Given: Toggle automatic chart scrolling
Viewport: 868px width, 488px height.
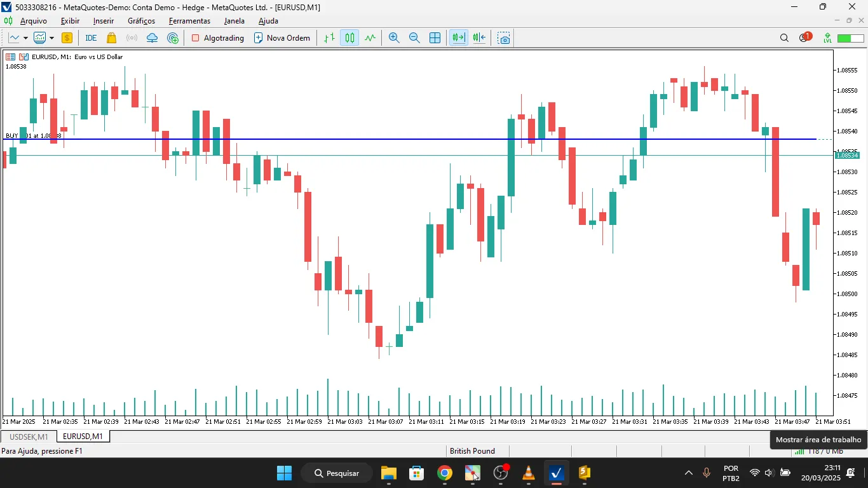Looking at the screenshot, I should click(x=458, y=37).
